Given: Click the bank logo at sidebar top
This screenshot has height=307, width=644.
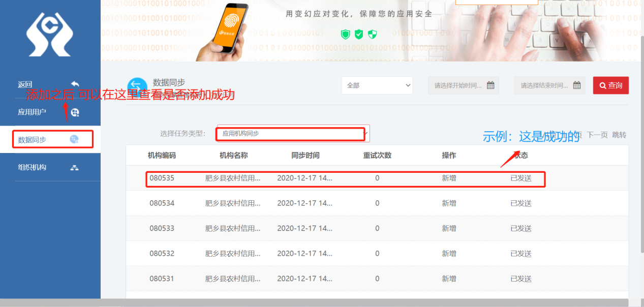Looking at the screenshot, I should click(49, 34).
